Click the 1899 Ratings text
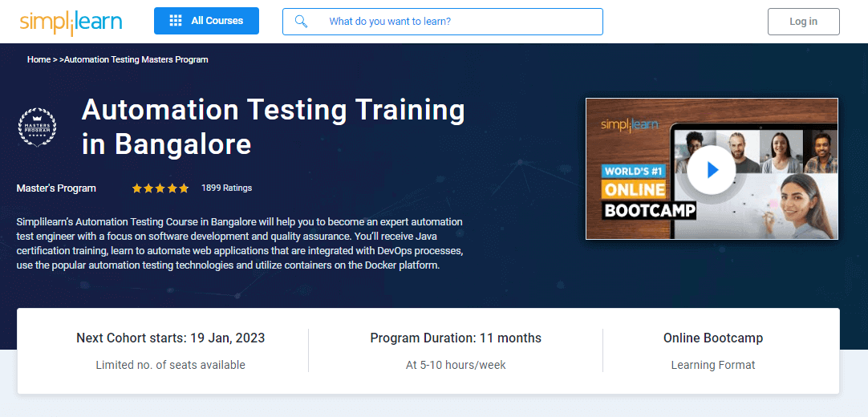The image size is (868, 417). click(226, 188)
